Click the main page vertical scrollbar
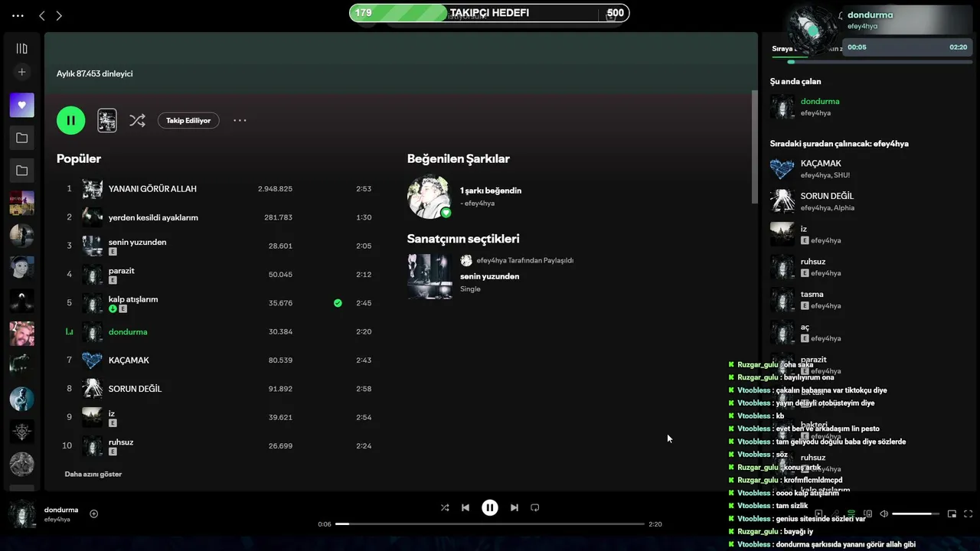The height and width of the screenshot is (551, 980). click(753, 145)
